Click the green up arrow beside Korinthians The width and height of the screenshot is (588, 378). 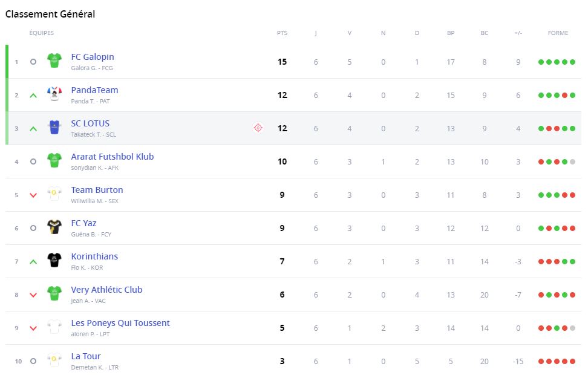(33, 261)
